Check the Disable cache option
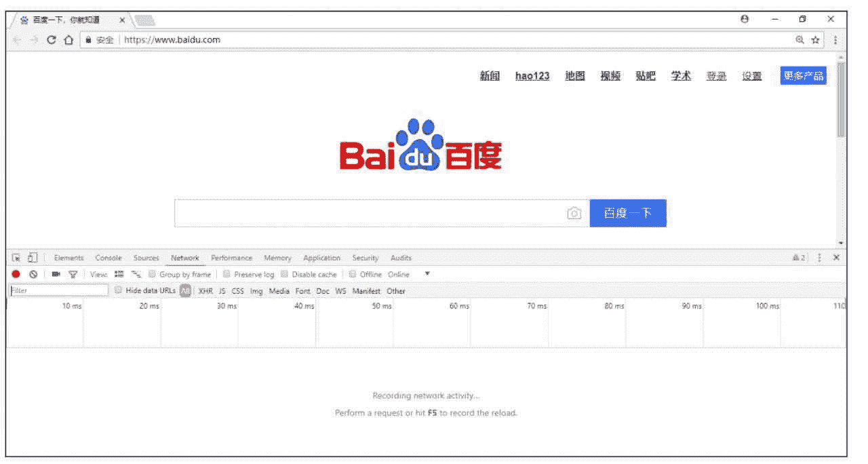 pos(285,275)
